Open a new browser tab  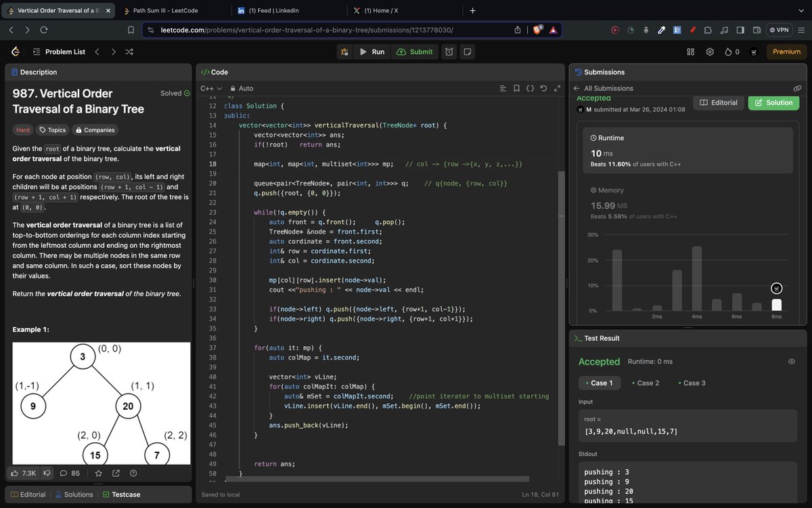(x=472, y=10)
